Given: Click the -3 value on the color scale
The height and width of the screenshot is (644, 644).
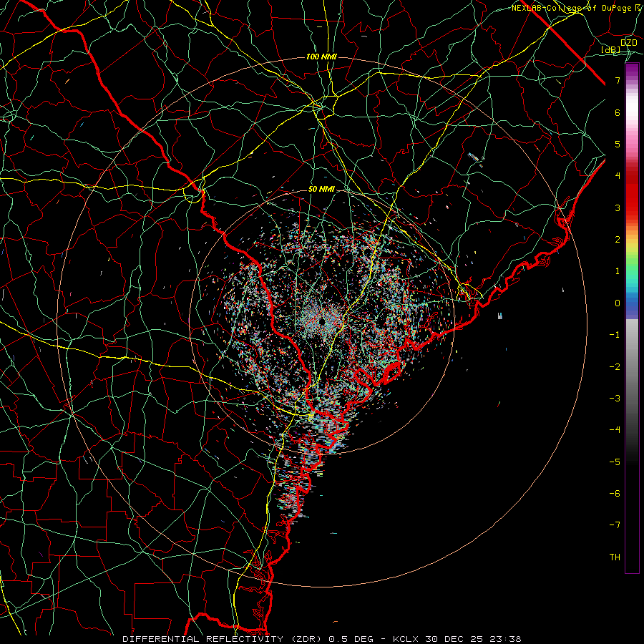Looking at the screenshot, I should pyautogui.click(x=615, y=398).
